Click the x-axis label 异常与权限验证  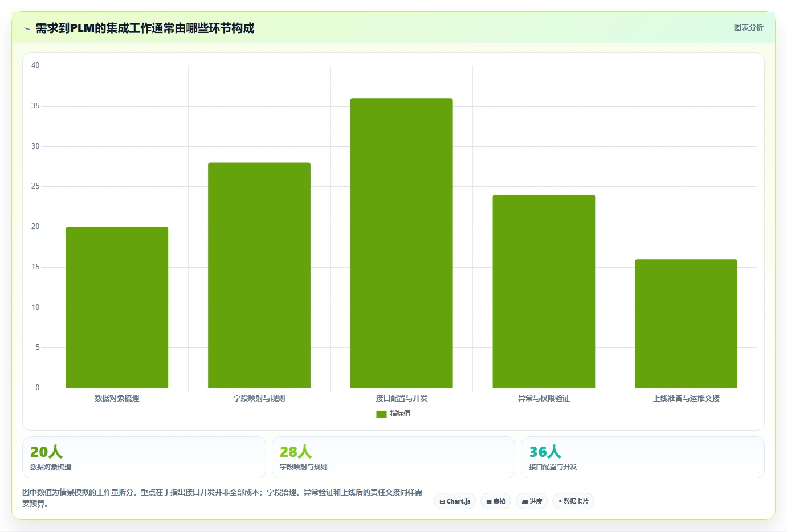(544, 398)
